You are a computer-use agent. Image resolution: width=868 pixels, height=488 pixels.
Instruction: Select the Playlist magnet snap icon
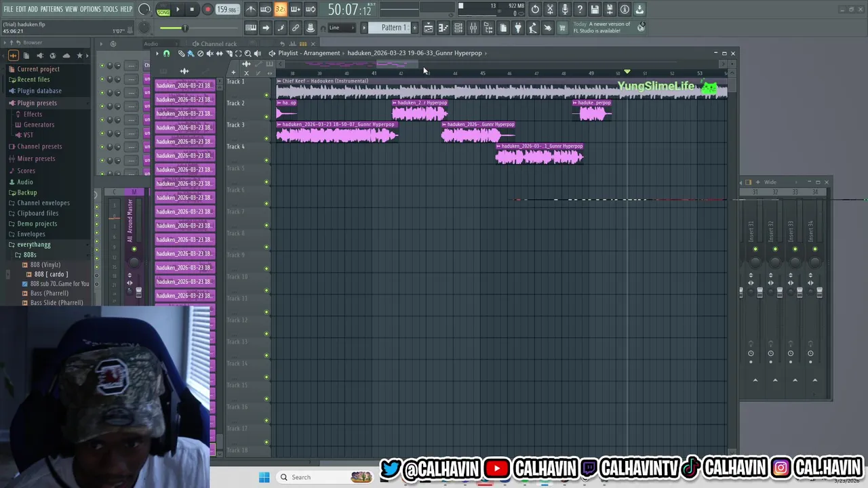tap(166, 54)
